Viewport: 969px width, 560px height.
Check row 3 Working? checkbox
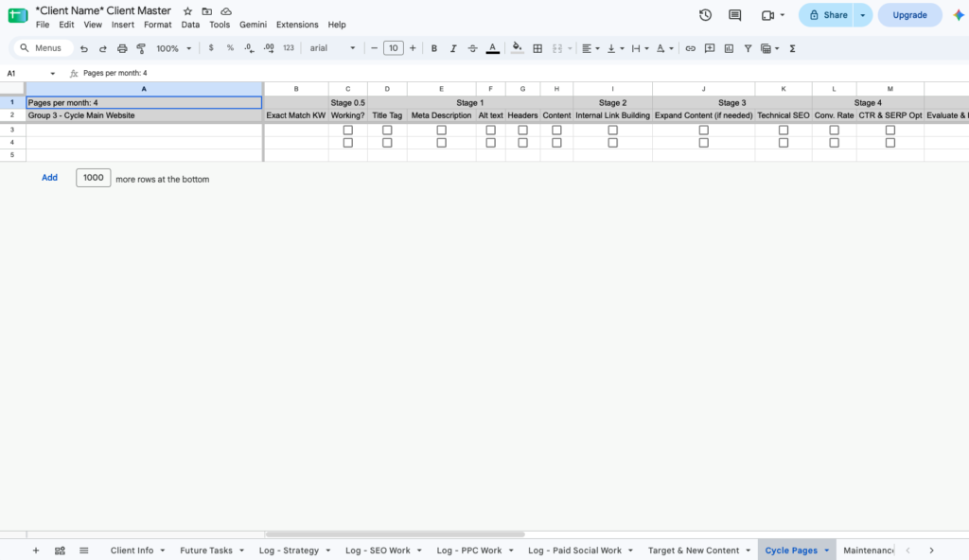tap(348, 130)
